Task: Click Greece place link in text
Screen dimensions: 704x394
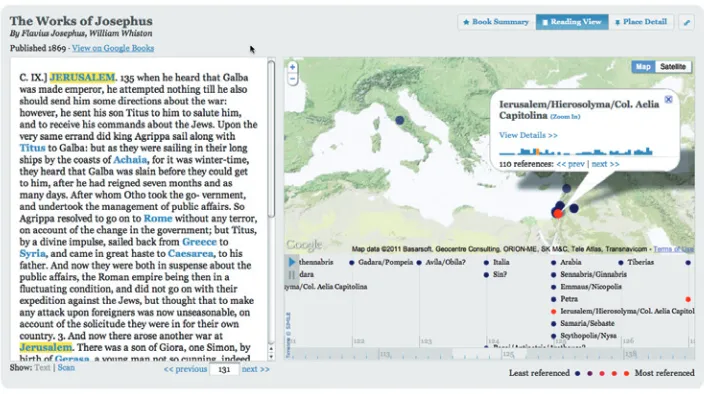Action: (x=199, y=242)
